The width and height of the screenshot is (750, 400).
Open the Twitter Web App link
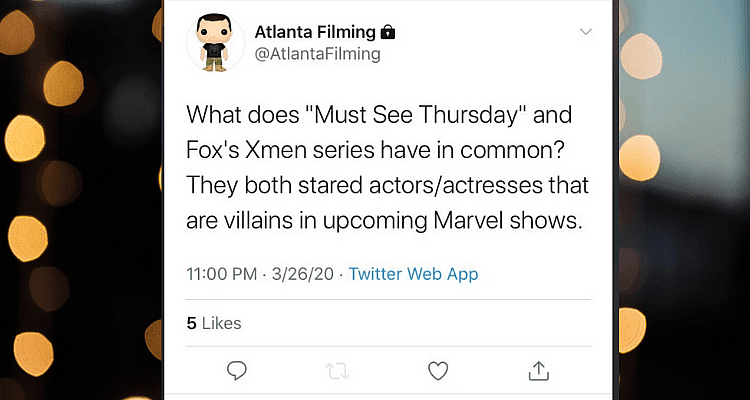click(413, 273)
